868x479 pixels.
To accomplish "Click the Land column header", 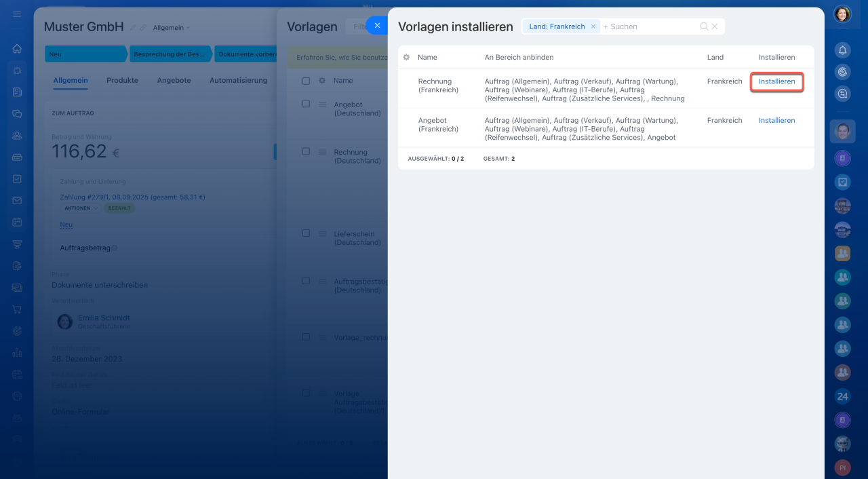I will click(715, 58).
